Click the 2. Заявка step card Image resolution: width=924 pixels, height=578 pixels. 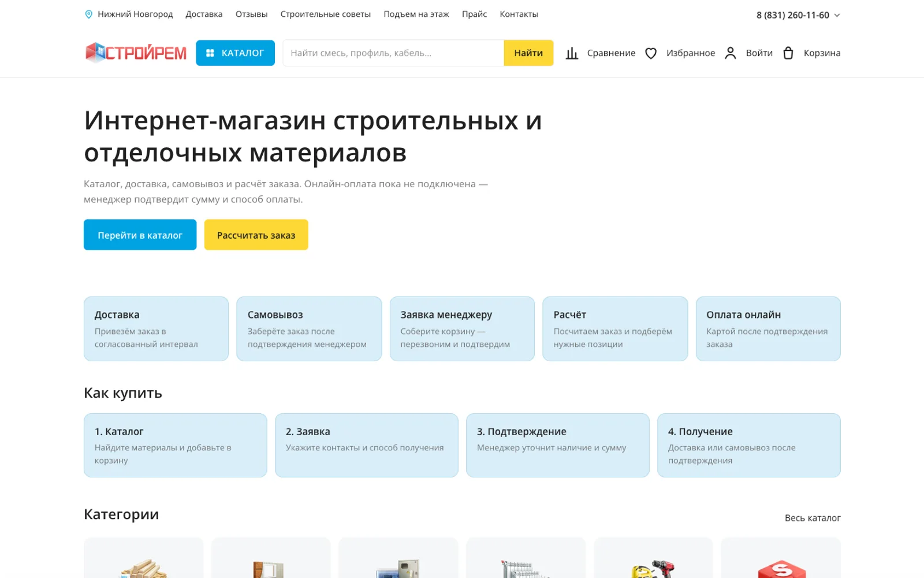point(367,445)
